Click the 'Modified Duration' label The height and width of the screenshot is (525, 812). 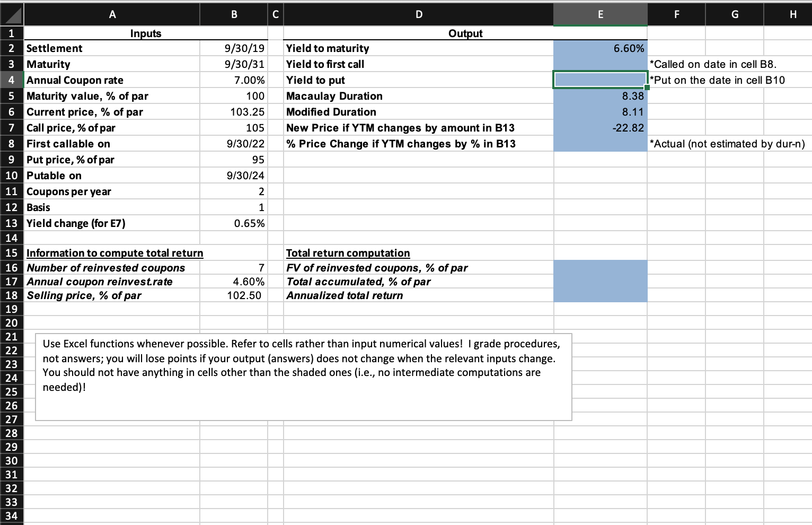point(331,112)
